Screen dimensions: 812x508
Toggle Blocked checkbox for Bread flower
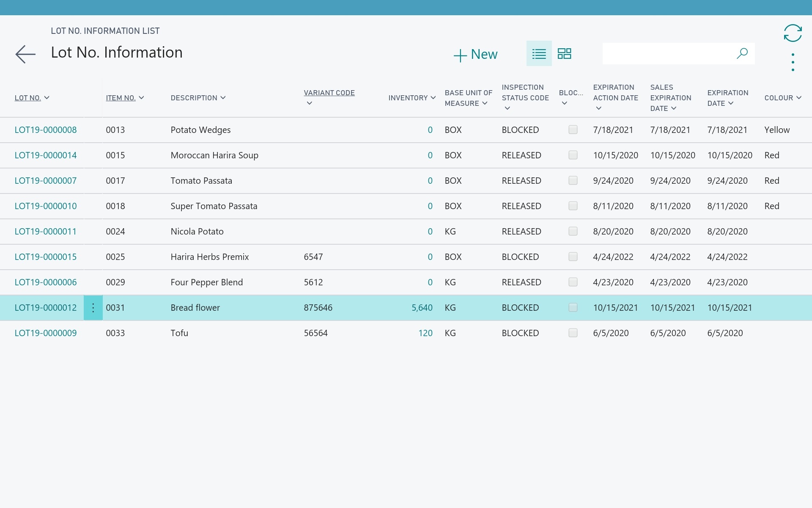(573, 307)
